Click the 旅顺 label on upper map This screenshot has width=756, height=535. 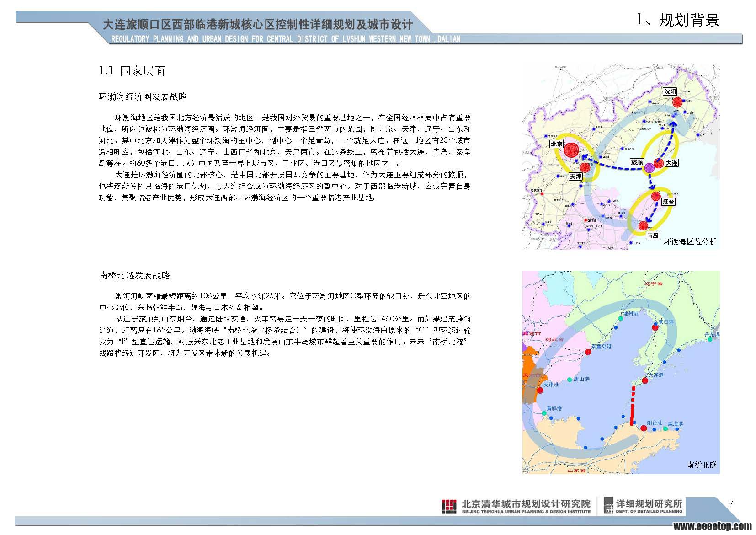(637, 162)
